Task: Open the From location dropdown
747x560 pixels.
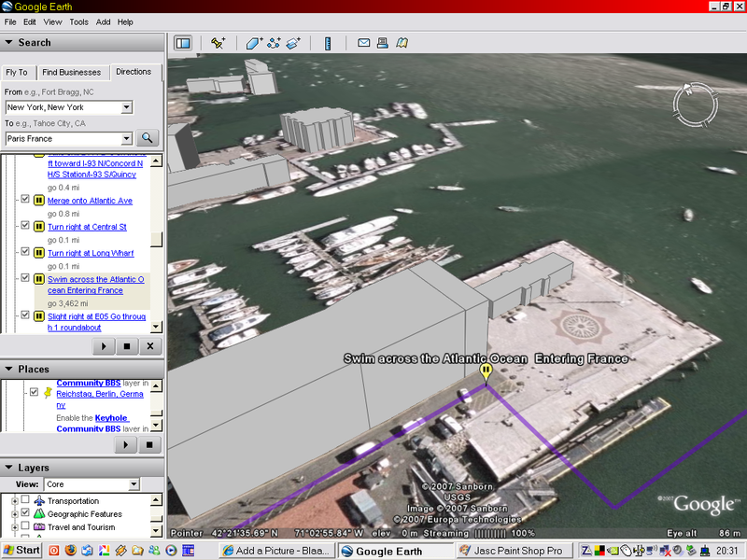Action: click(127, 108)
